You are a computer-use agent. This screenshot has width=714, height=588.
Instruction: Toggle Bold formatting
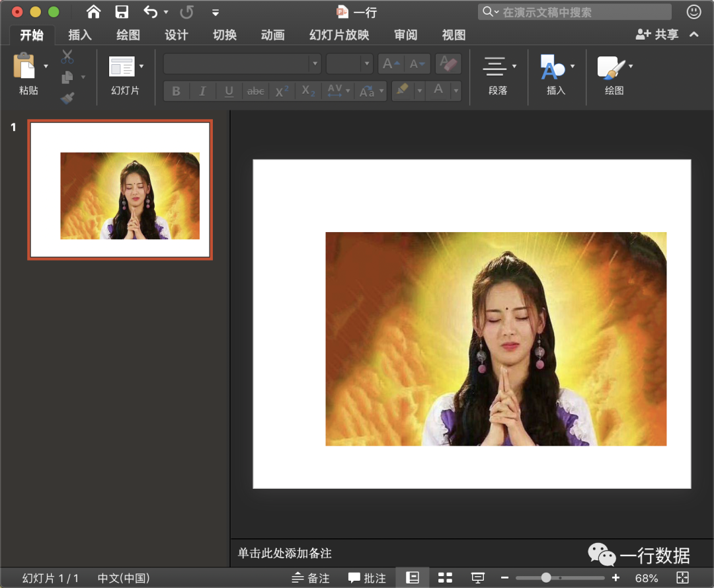click(x=177, y=91)
